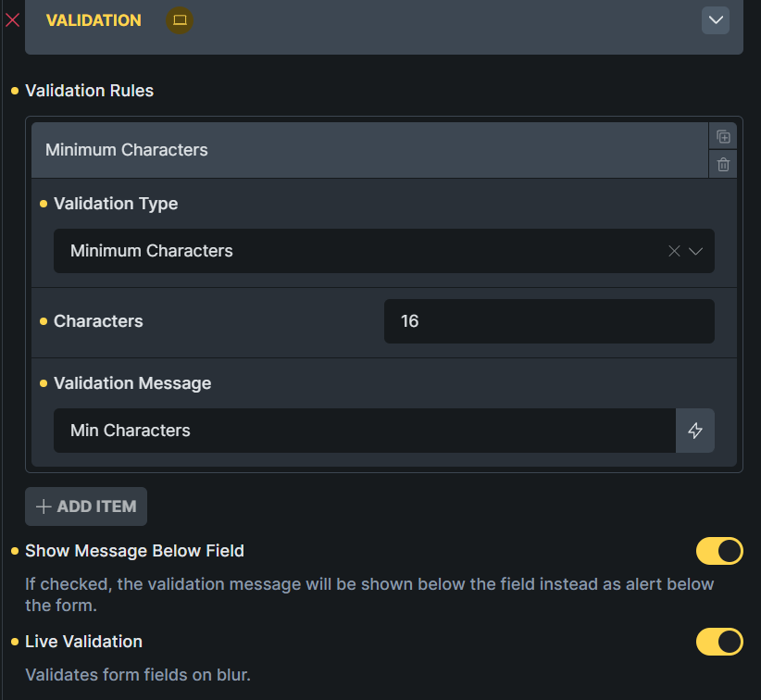761x700 pixels.
Task: Collapse the Validation section with chevron
Action: click(x=716, y=20)
